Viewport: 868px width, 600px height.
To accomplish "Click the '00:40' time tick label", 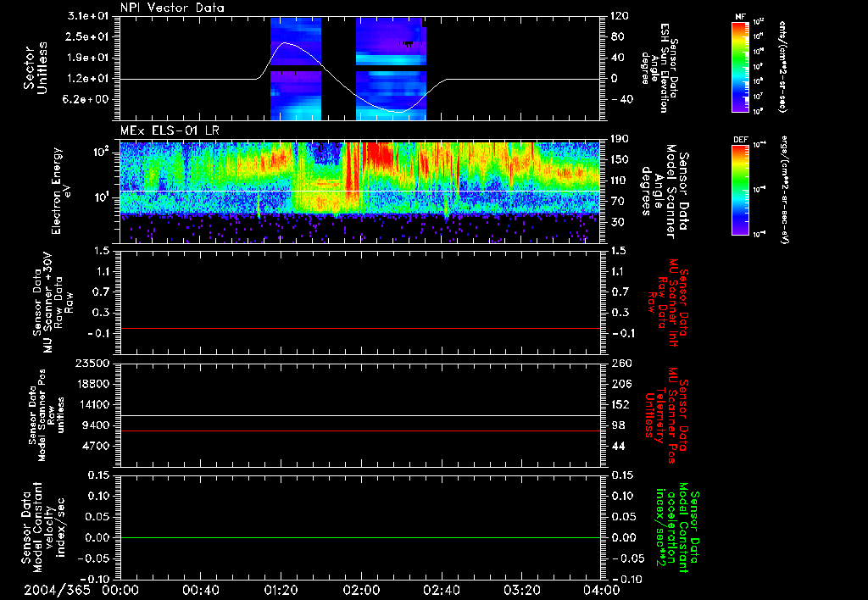I will click(200, 590).
